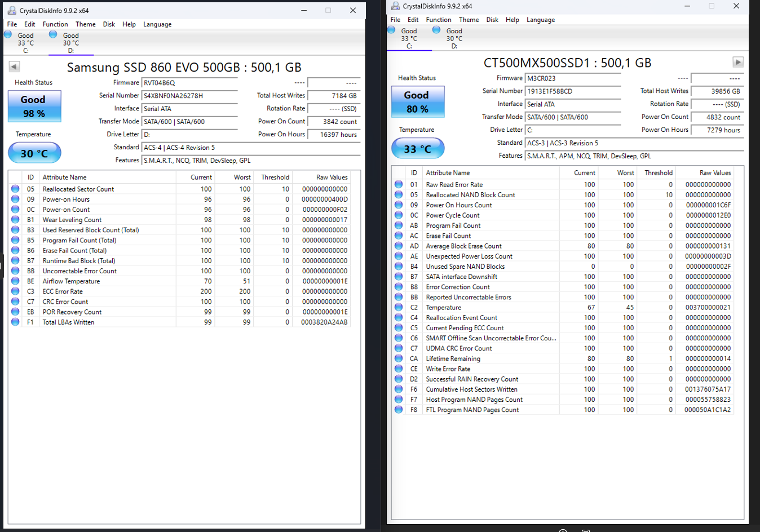Open Theme menu in the CT500MX500 window
760x532 pixels.
pyautogui.click(x=469, y=20)
